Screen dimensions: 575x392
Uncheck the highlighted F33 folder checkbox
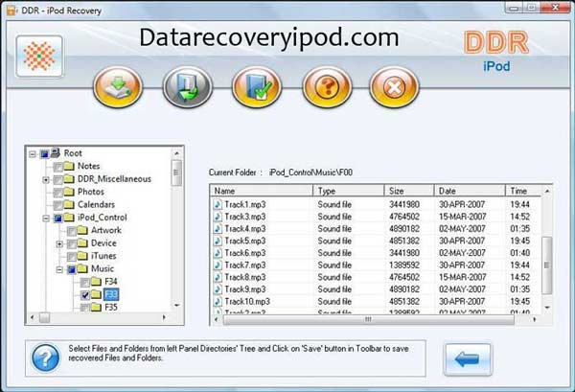click(x=85, y=295)
